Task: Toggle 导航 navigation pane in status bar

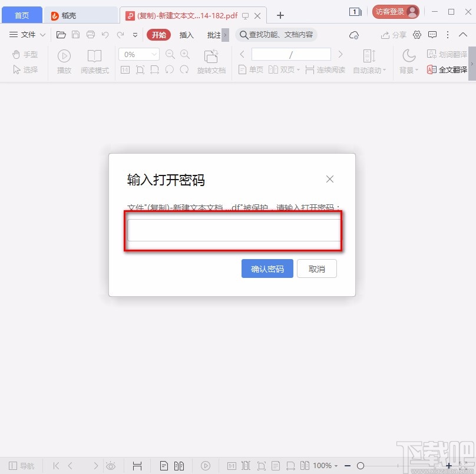Action: tap(21, 466)
